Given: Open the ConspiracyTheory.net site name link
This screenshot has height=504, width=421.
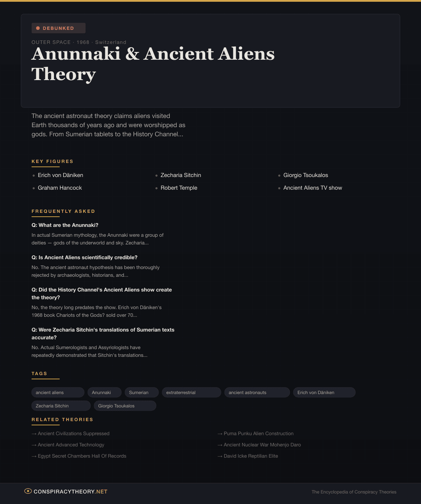Looking at the screenshot, I should click(x=70, y=492).
